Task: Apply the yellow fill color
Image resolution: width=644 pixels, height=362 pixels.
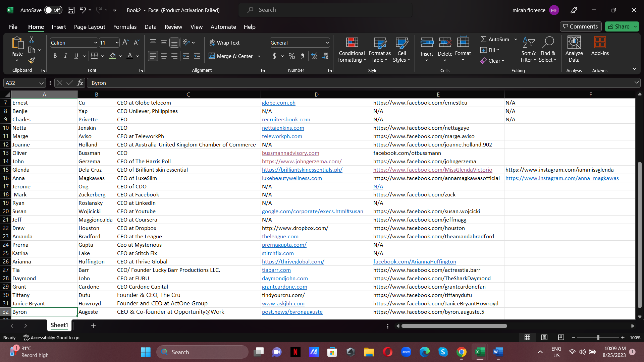Action: point(113,56)
